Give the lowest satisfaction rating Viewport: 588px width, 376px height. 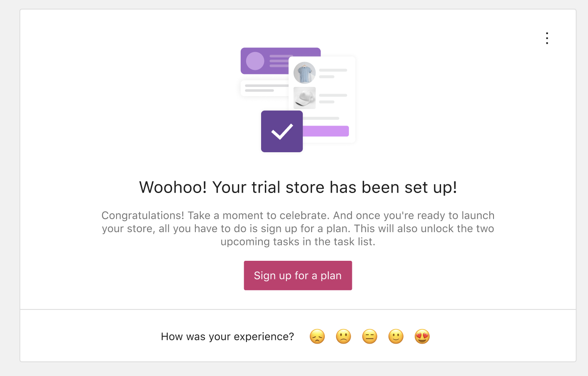click(317, 336)
